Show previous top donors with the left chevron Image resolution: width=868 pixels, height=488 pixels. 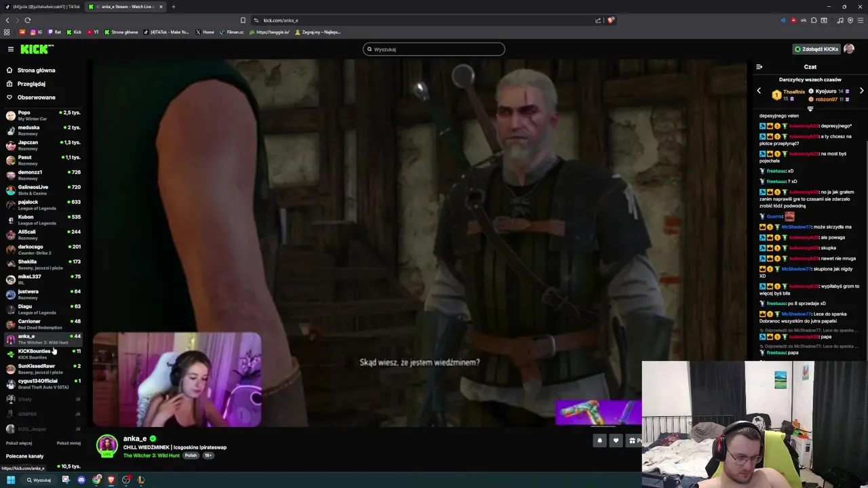[x=759, y=91]
